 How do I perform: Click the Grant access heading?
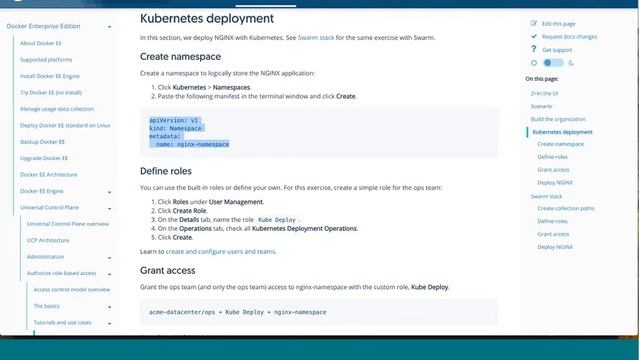click(x=167, y=270)
